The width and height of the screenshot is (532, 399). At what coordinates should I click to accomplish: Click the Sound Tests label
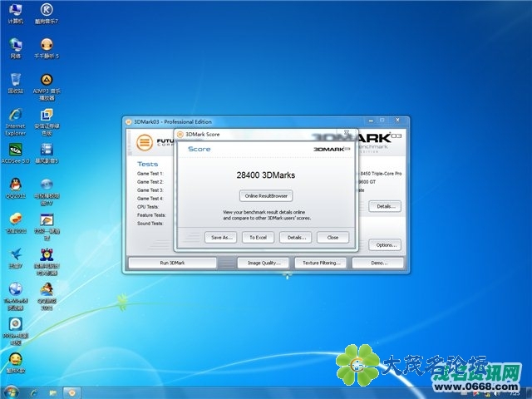(x=150, y=224)
